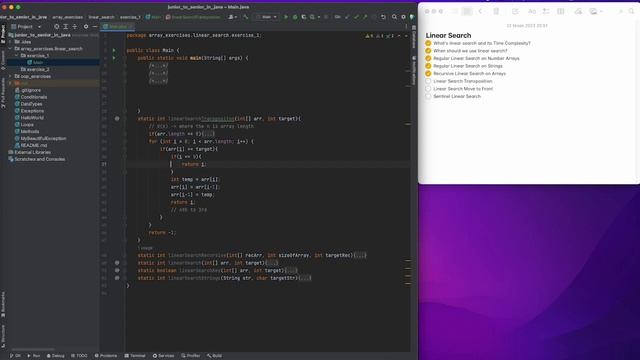
Task: Expand folded linearSearchString method body
Action: pos(305,278)
